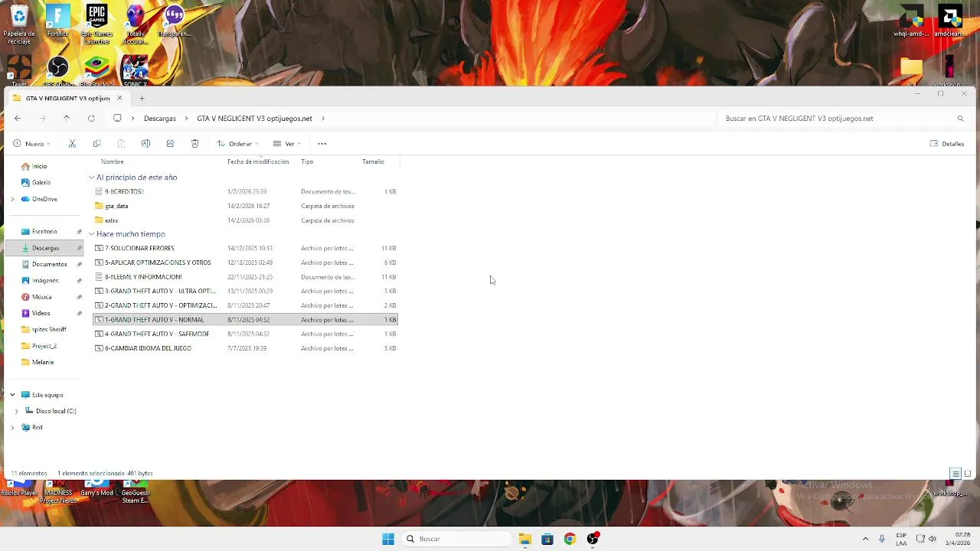The width and height of the screenshot is (980, 551).
Task: Go back with the left arrow button
Action: [x=18, y=119]
